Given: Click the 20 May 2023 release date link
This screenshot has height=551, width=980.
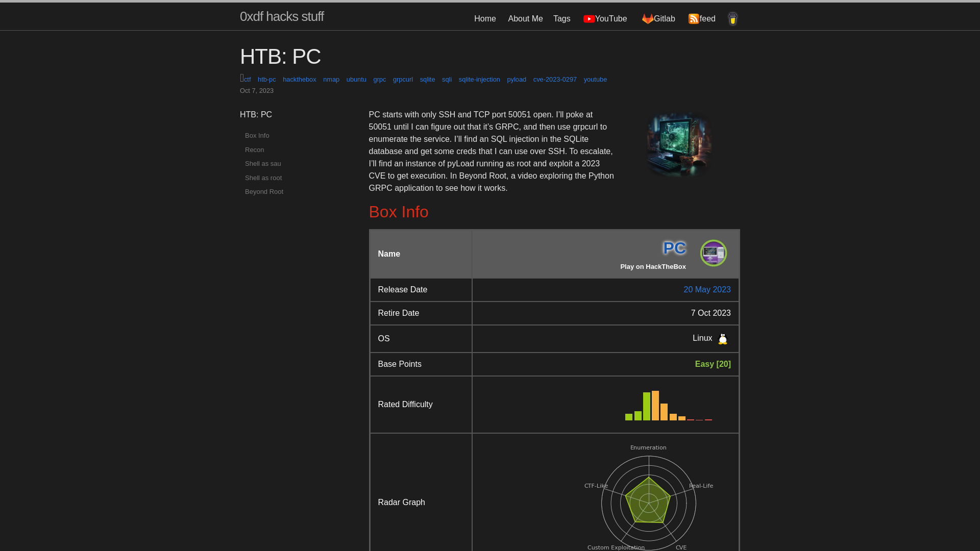Looking at the screenshot, I should pos(707,290).
